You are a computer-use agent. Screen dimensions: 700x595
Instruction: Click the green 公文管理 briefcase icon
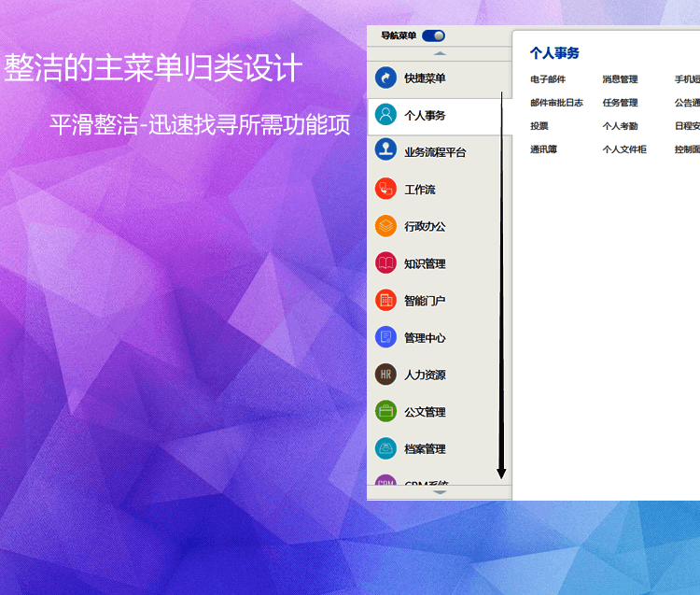(385, 411)
